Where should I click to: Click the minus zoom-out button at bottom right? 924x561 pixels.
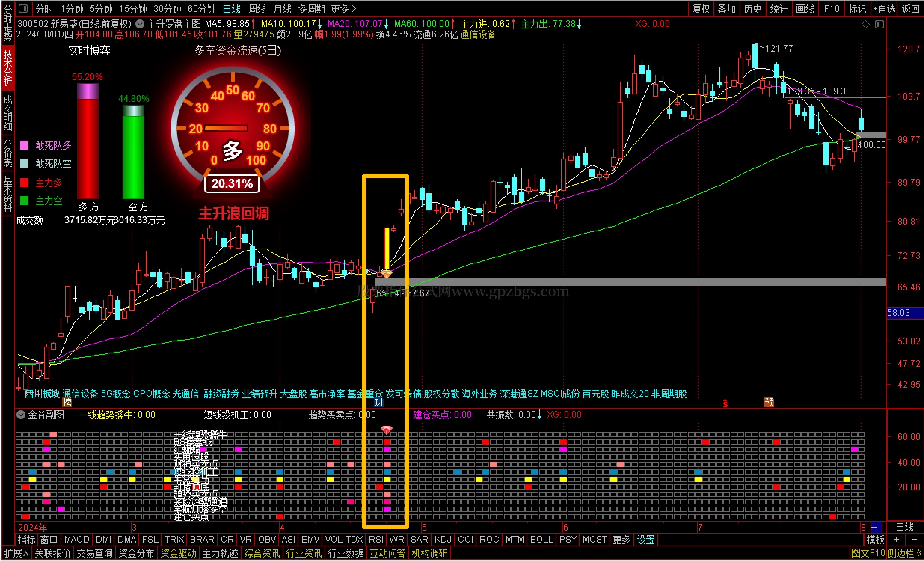(914, 540)
